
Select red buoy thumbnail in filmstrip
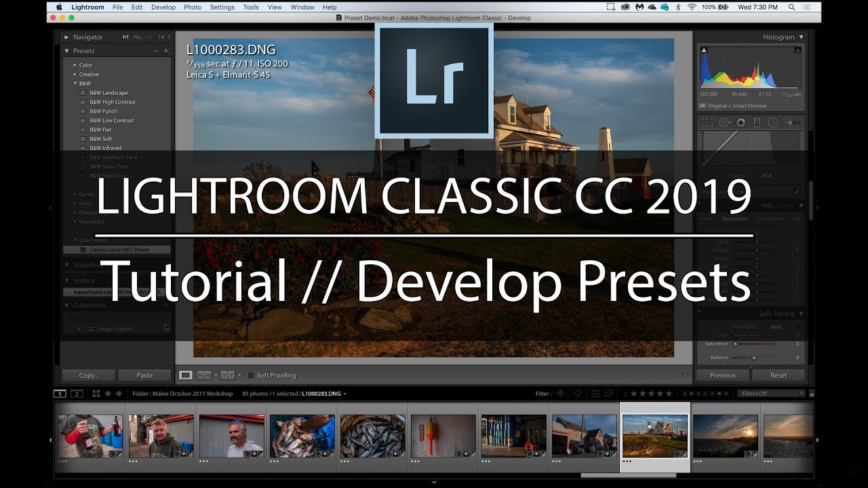[x=443, y=436]
